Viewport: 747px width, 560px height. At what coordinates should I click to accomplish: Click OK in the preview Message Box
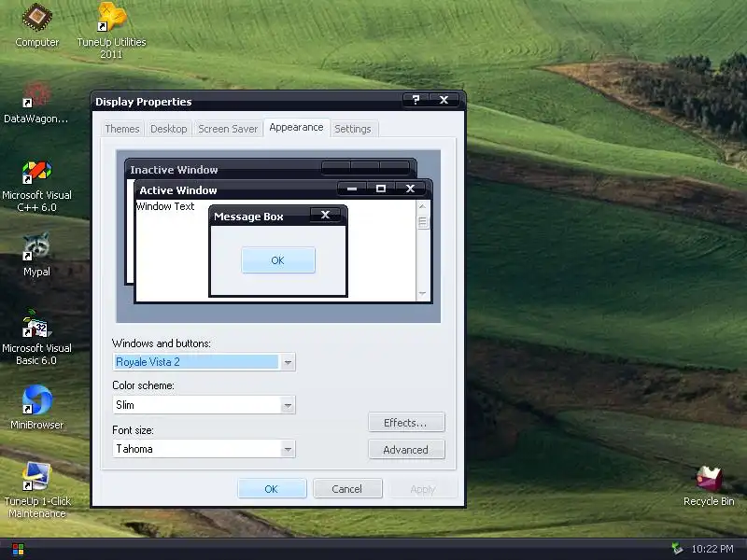(277, 260)
